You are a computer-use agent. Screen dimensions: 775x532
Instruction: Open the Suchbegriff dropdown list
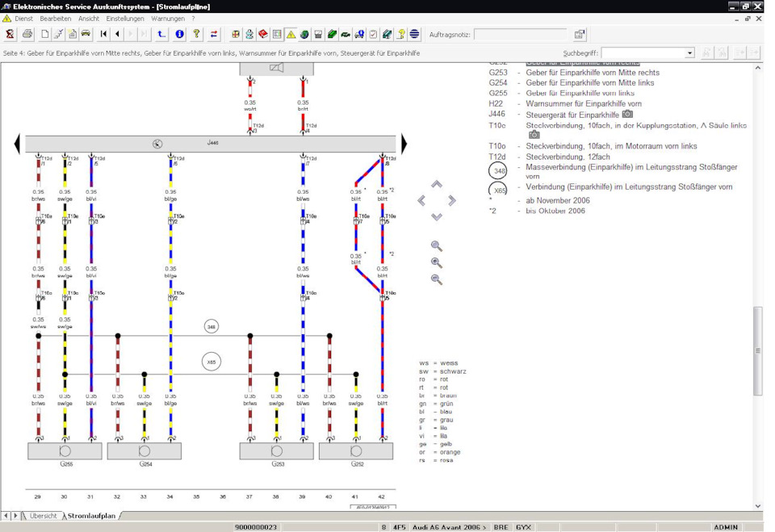click(689, 53)
